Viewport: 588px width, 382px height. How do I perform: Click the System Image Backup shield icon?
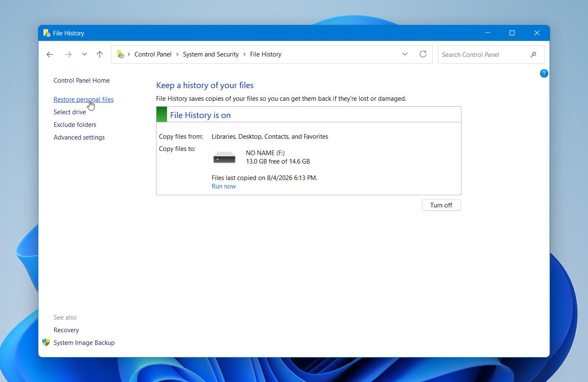tap(46, 342)
